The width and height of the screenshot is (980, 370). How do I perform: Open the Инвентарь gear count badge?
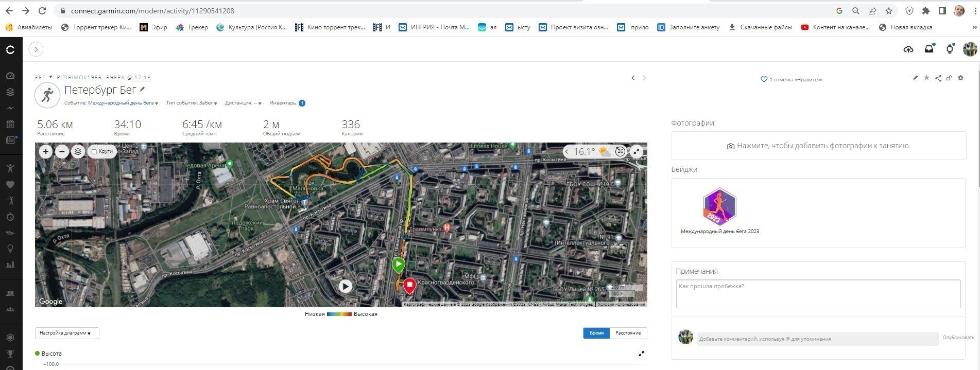tap(302, 103)
